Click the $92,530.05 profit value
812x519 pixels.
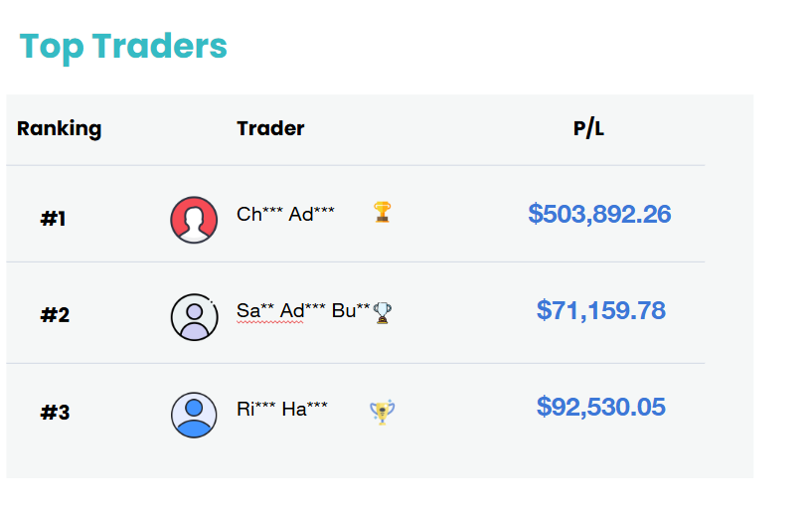(600, 407)
